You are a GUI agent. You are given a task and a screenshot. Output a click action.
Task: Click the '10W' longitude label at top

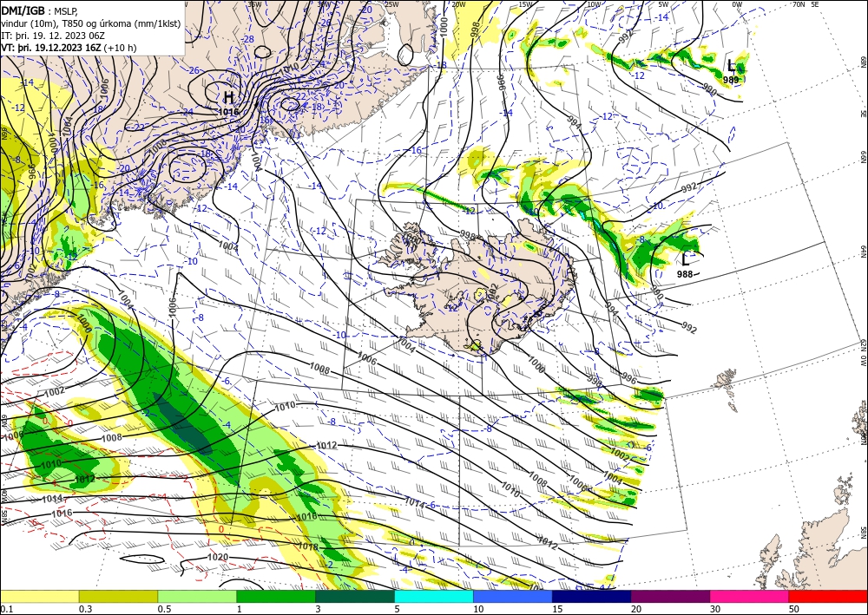tap(594, 4)
